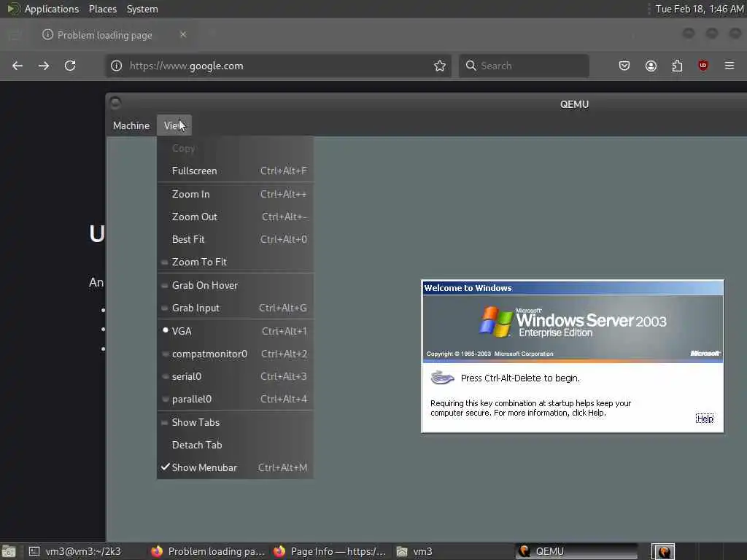
Task: Open Firefox hamburger application menu
Action: click(x=729, y=66)
